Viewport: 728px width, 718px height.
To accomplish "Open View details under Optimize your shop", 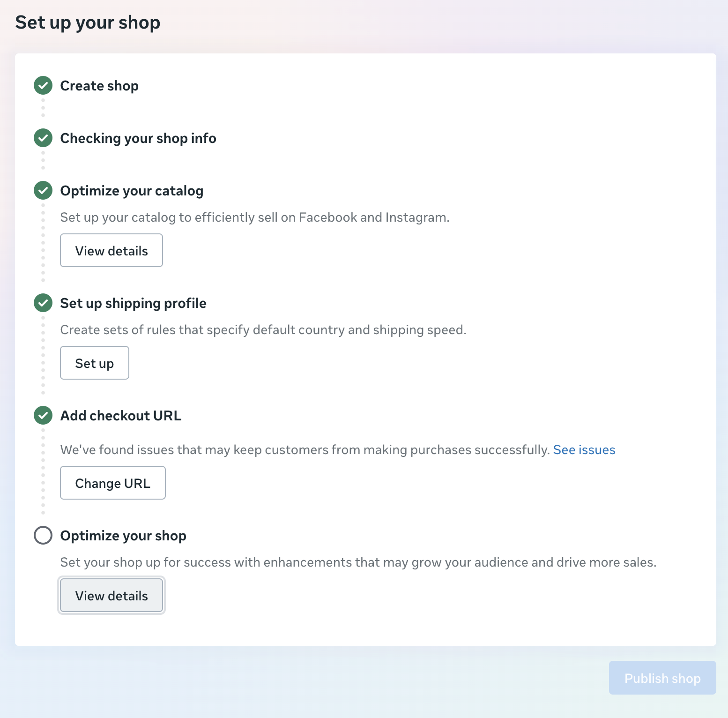I will point(111,596).
